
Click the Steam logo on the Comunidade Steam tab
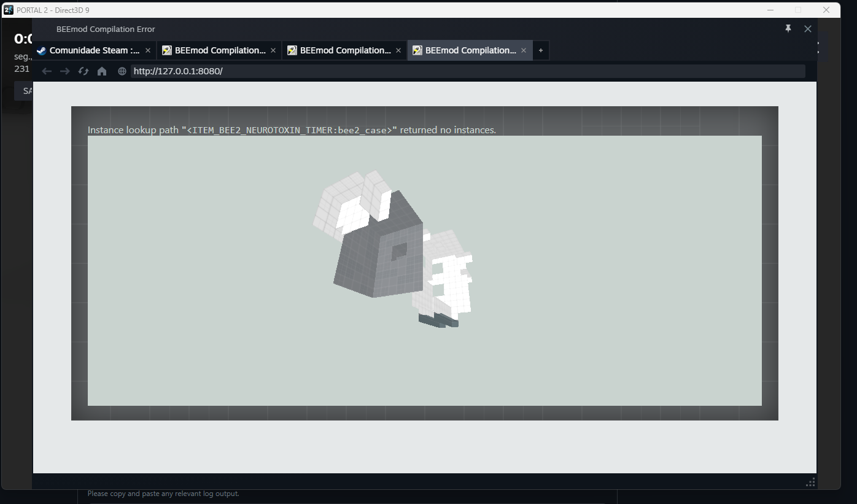(41, 50)
